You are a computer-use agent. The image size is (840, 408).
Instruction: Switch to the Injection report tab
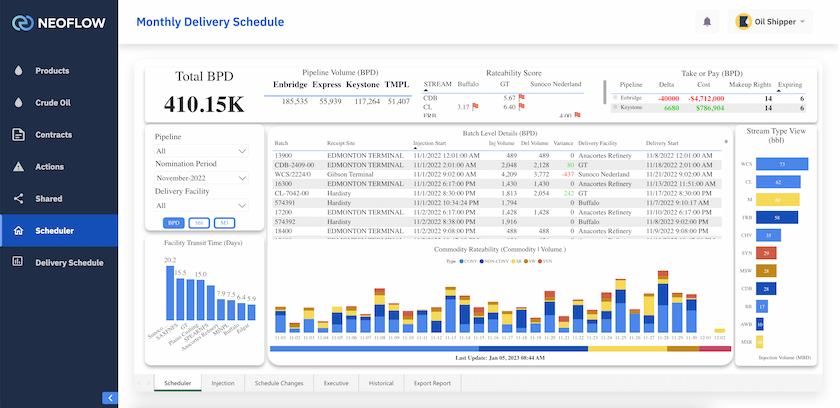click(223, 383)
